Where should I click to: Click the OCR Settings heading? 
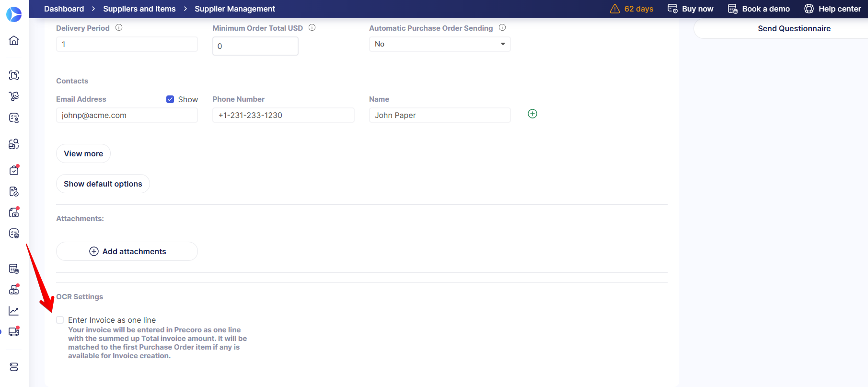[x=80, y=297]
